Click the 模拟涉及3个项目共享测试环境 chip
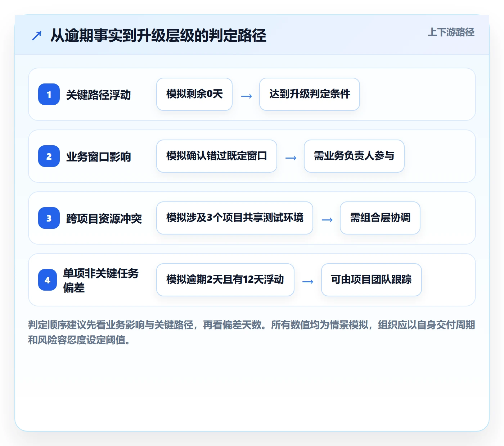Viewport: 504px width, 446px height. [x=235, y=218]
